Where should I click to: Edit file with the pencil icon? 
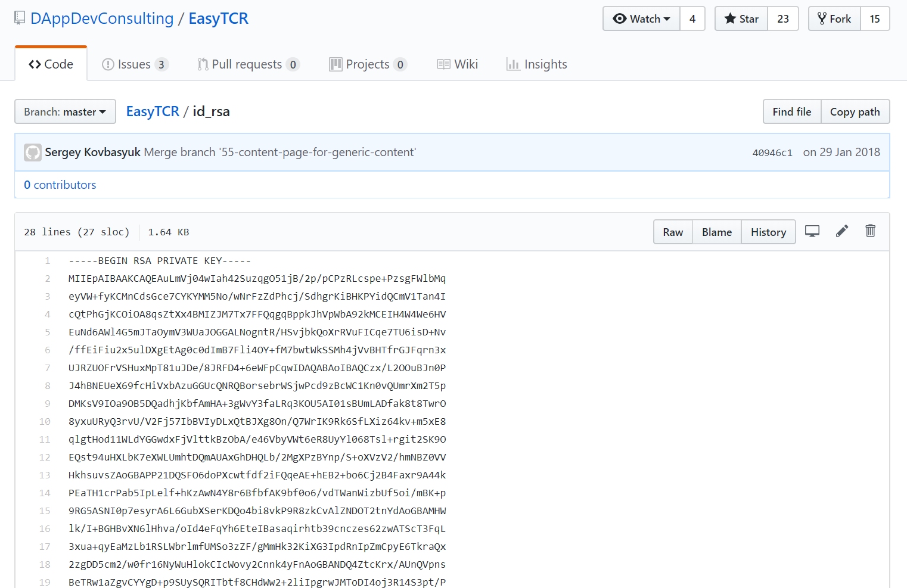click(842, 231)
